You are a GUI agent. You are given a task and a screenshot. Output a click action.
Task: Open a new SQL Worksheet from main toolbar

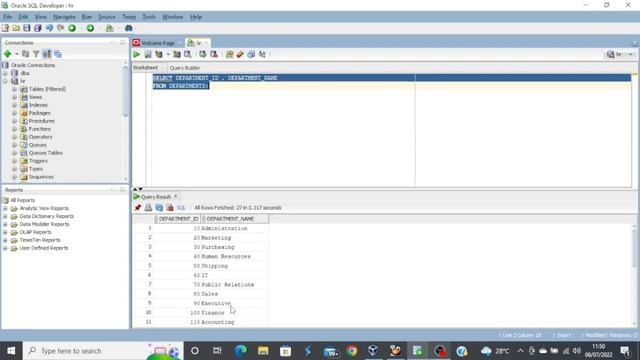point(109,28)
